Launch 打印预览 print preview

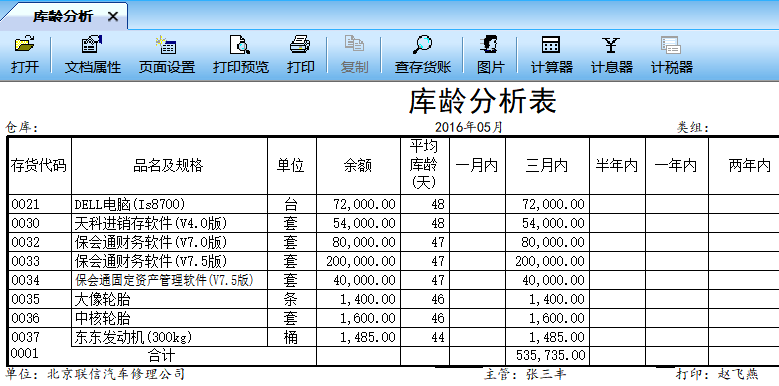pos(241,55)
